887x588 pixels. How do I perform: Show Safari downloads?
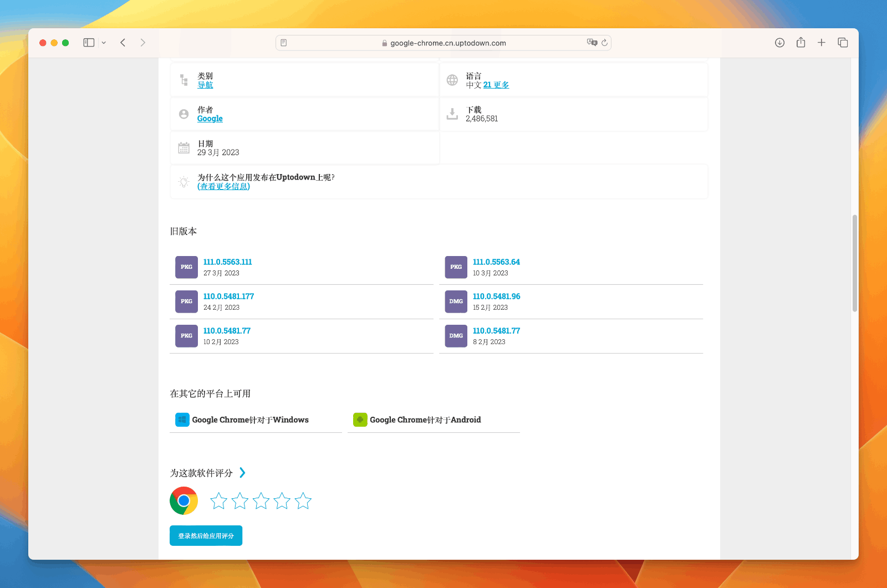click(779, 43)
